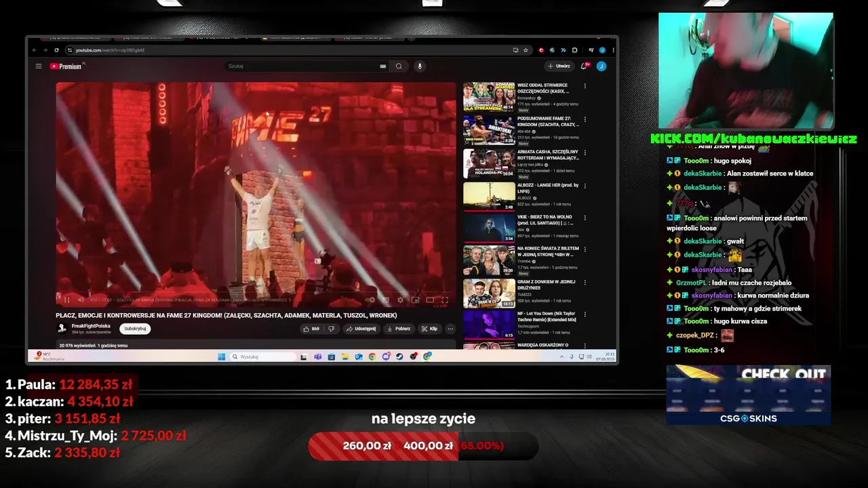868x488 pixels.
Task: Open the ALBOZZ - LANGE HER video title
Action: point(548,188)
